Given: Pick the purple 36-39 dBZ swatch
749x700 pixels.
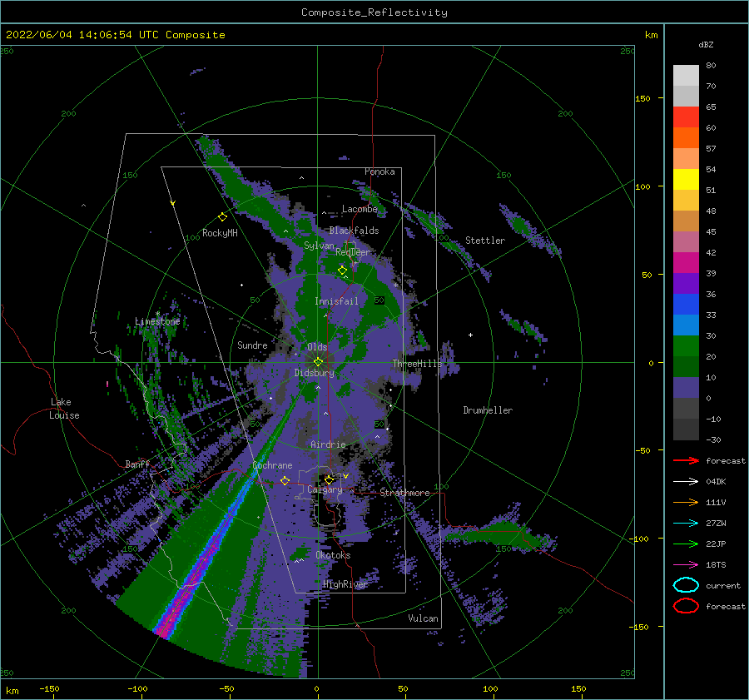Looking at the screenshot, I should point(686,284).
